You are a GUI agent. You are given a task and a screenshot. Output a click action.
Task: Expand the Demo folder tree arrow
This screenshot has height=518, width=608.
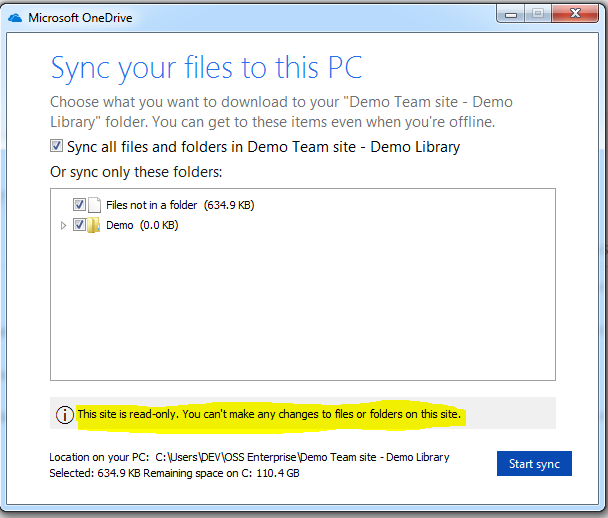(63, 225)
